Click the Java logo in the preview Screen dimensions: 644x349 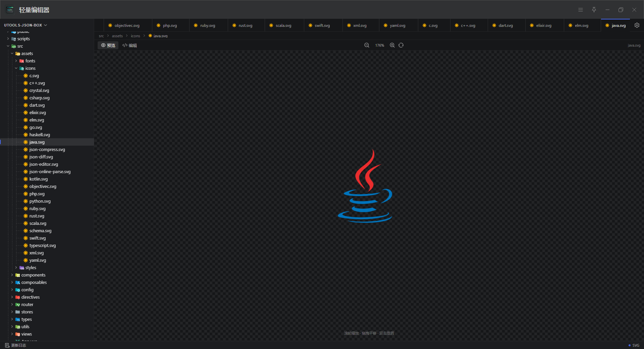[365, 186]
